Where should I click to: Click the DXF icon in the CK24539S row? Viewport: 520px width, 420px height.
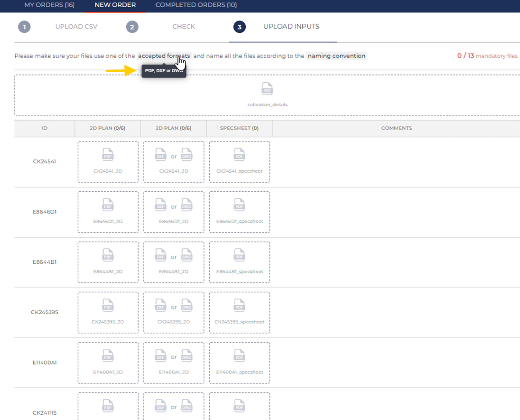tap(161, 306)
